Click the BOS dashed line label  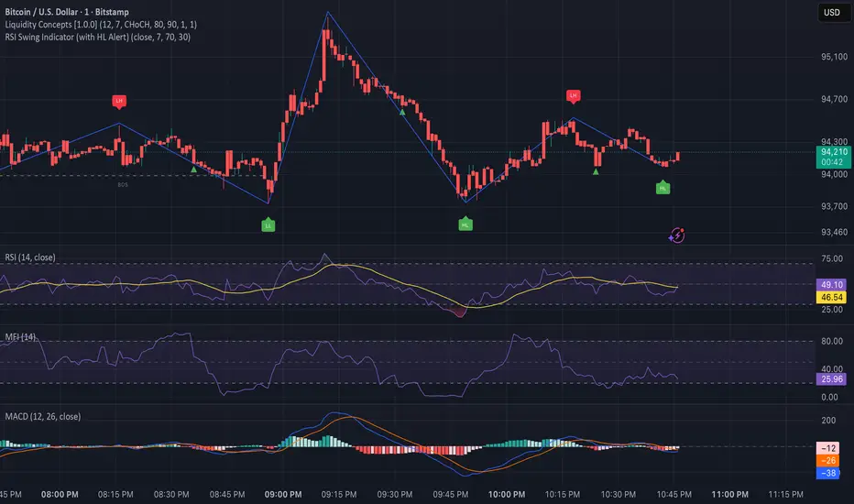click(x=122, y=184)
